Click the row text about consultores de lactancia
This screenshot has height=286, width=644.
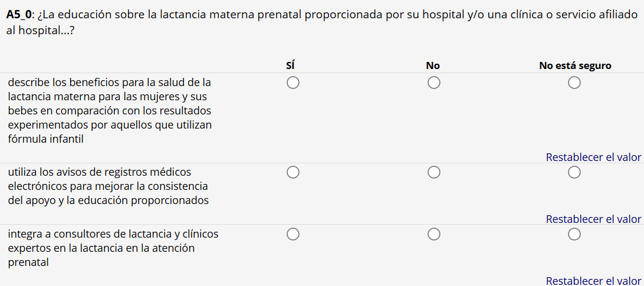coord(113,248)
